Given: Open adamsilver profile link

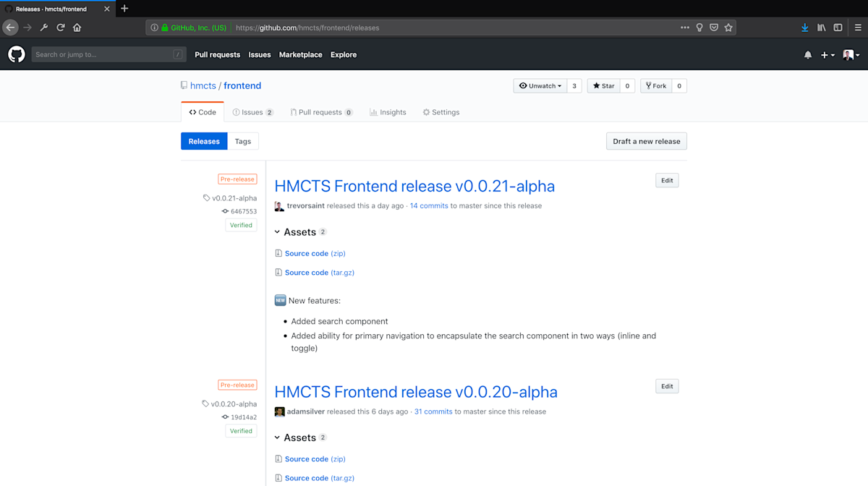Looking at the screenshot, I should click(x=306, y=412).
